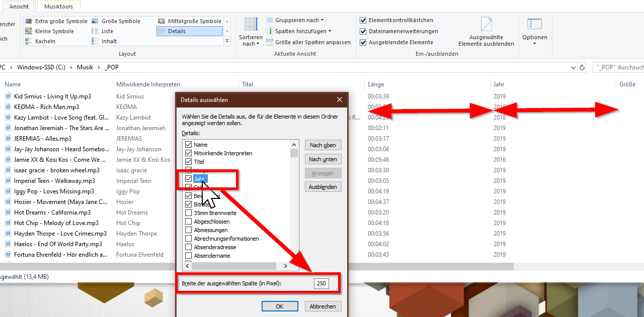Screen dimensions: 644x317
Task: Click mp3 icon of Hot Dreams - California
Action: pos(8,212)
